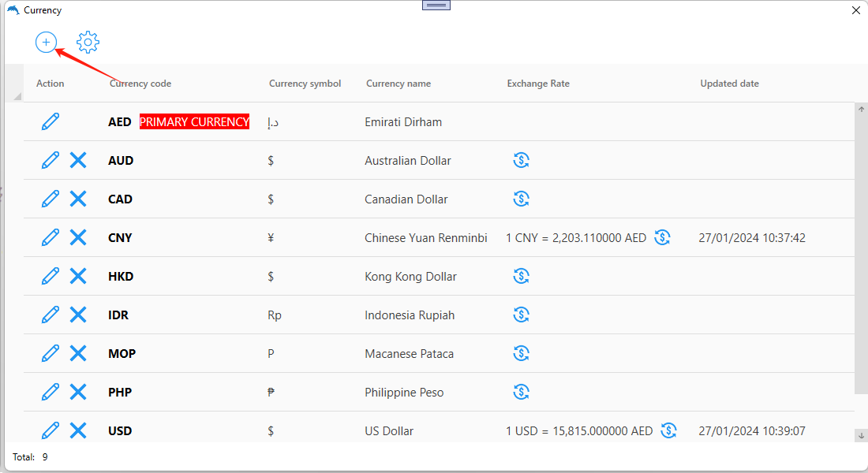Expand the grid corner selector triangle
This screenshot has height=473, width=868.
click(x=17, y=96)
